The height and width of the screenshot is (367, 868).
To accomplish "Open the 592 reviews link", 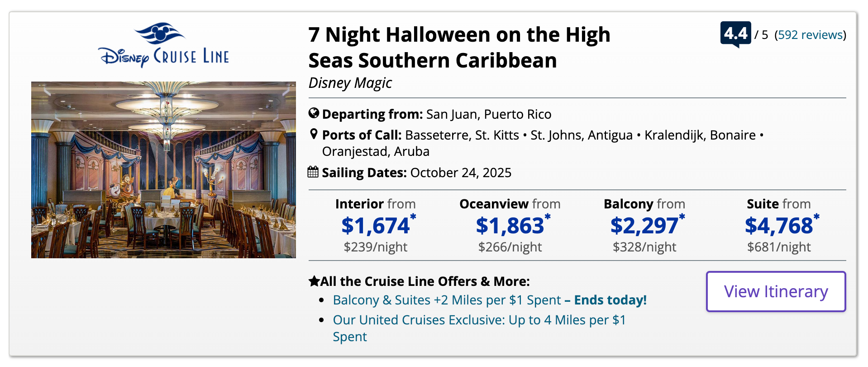I will click(810, 35).
